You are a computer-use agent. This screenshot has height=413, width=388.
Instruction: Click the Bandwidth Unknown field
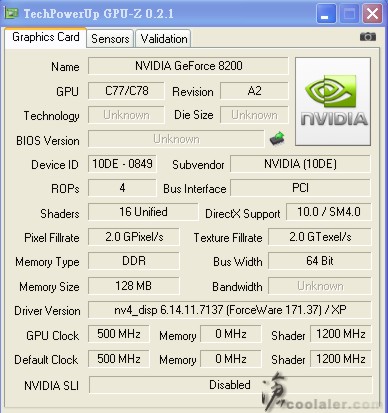[x=320, y=286]
